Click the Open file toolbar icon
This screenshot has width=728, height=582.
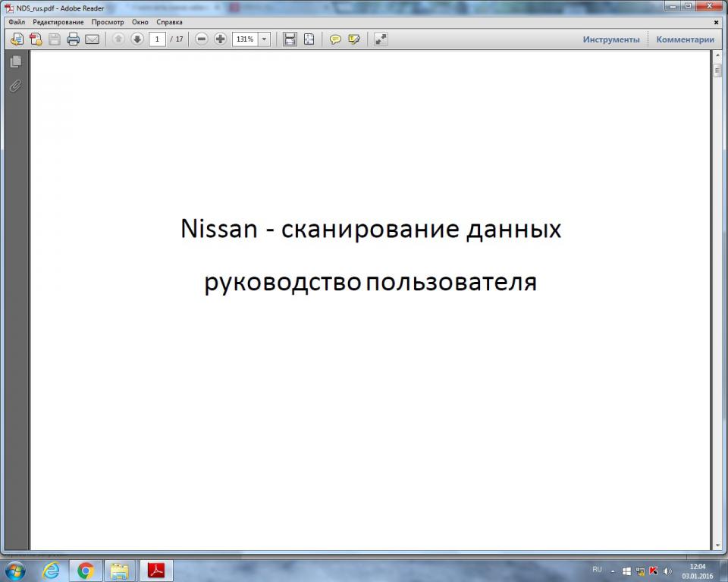point(17,39)
